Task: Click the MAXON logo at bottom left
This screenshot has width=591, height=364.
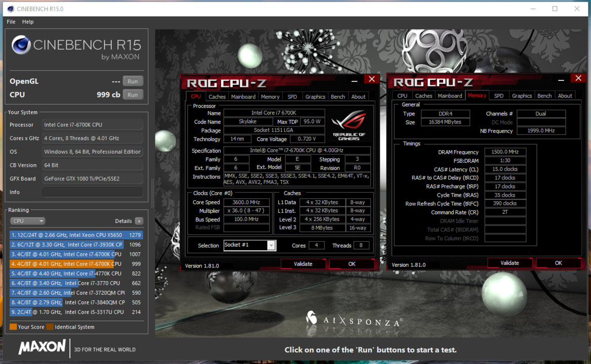Action: pos(42,347)
